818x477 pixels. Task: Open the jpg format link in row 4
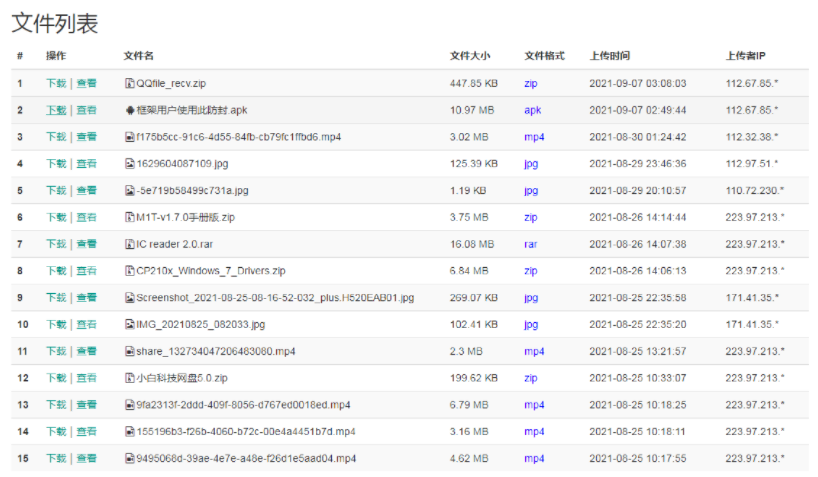tap(531, 164)
